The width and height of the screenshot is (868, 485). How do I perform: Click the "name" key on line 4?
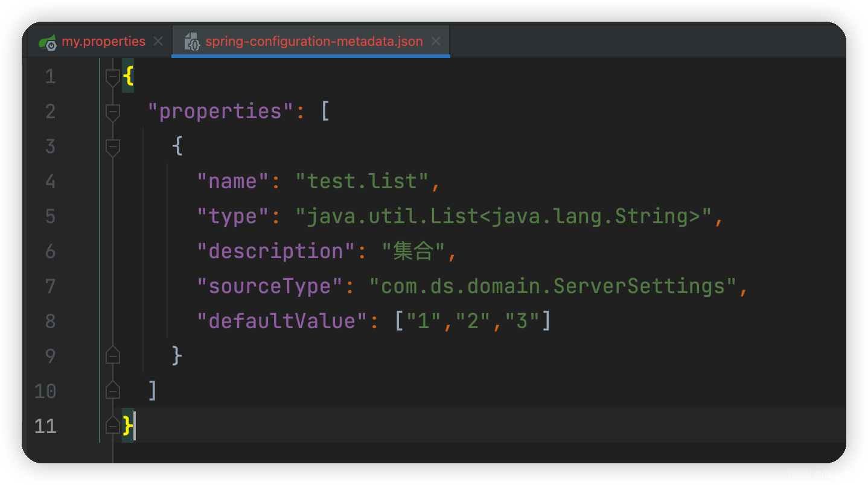click(233, 182)
